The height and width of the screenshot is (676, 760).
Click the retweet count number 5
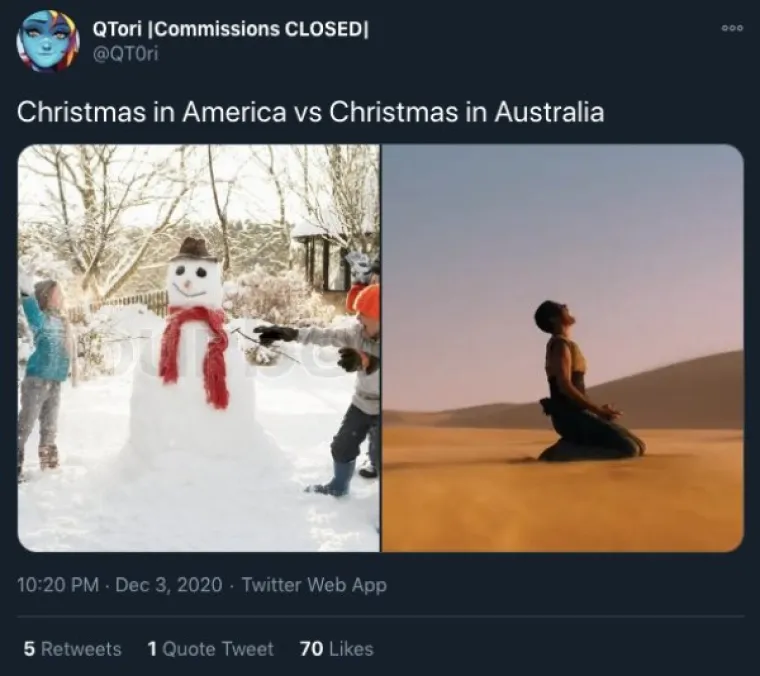[x=29, y=649]
